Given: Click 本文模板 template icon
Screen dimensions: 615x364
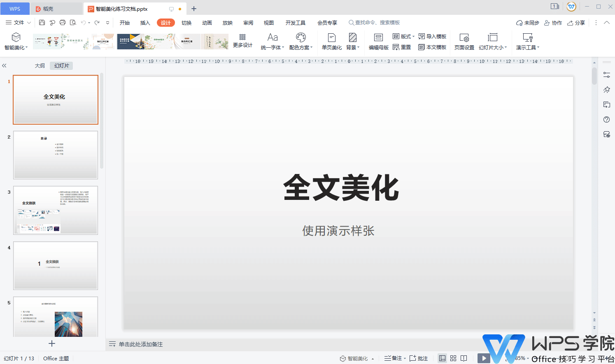Looking at the screenshot, I should point(432,47).
